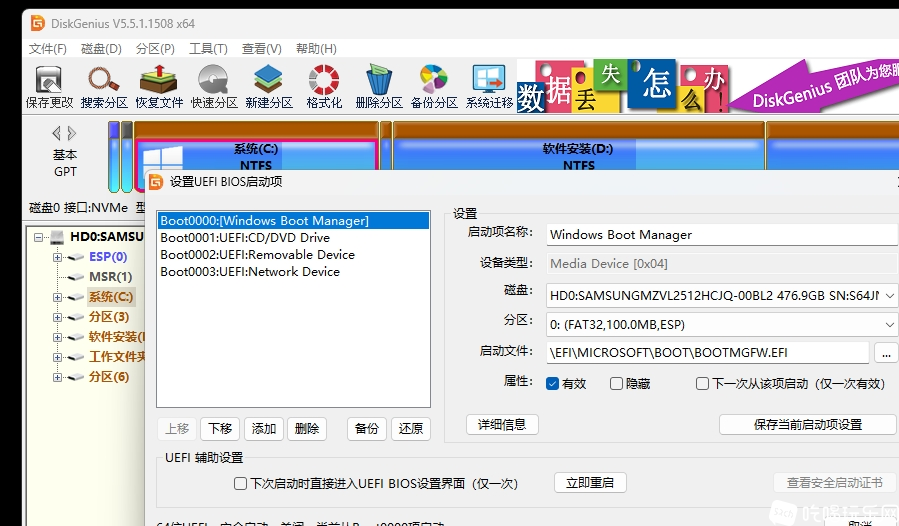Toggle the 有效 active checkbox

coord(552,384)
